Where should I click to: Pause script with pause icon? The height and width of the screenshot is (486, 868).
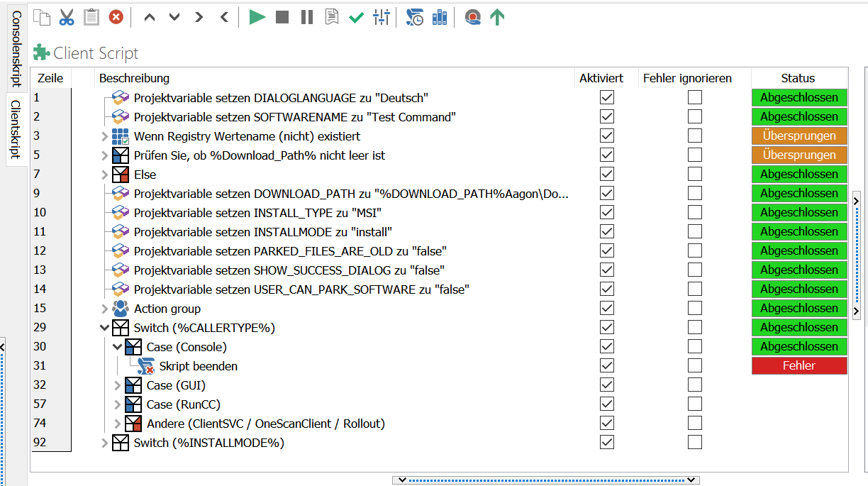pos(306,17)
